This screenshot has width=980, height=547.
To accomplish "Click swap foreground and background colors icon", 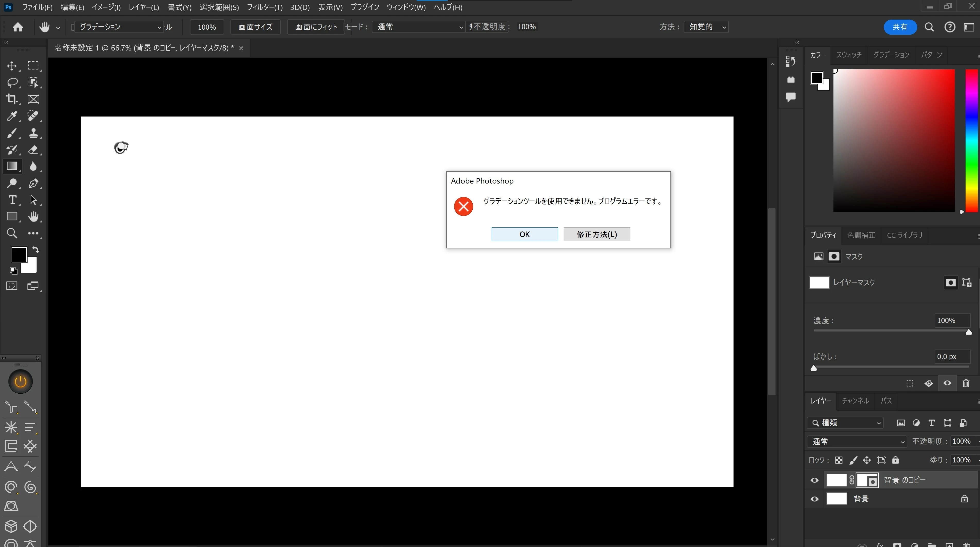I will point(35,250).
